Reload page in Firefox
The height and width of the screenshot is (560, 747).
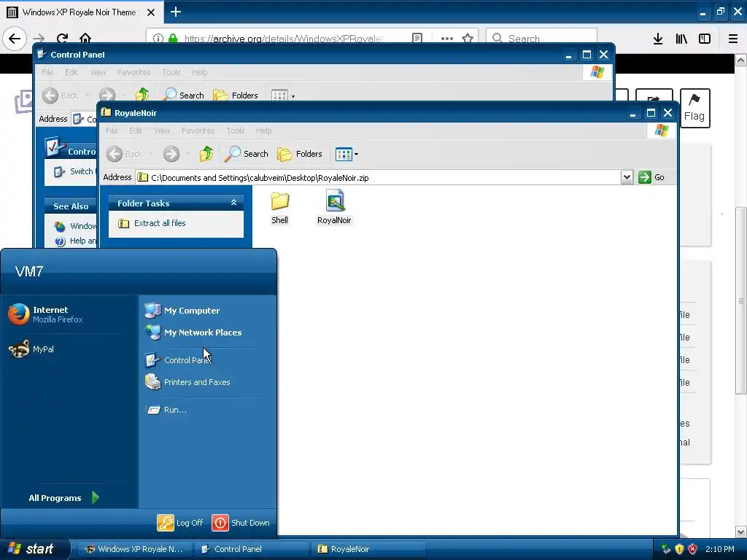click(63, 38)
